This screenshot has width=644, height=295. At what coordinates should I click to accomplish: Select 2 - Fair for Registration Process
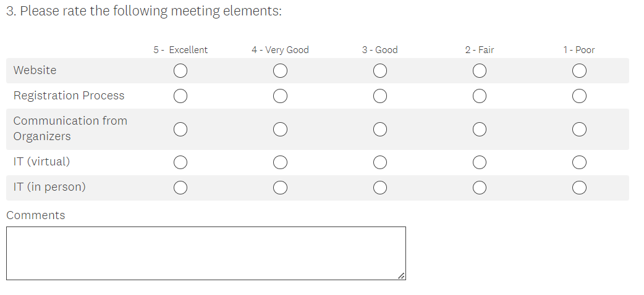click(480, 96)
